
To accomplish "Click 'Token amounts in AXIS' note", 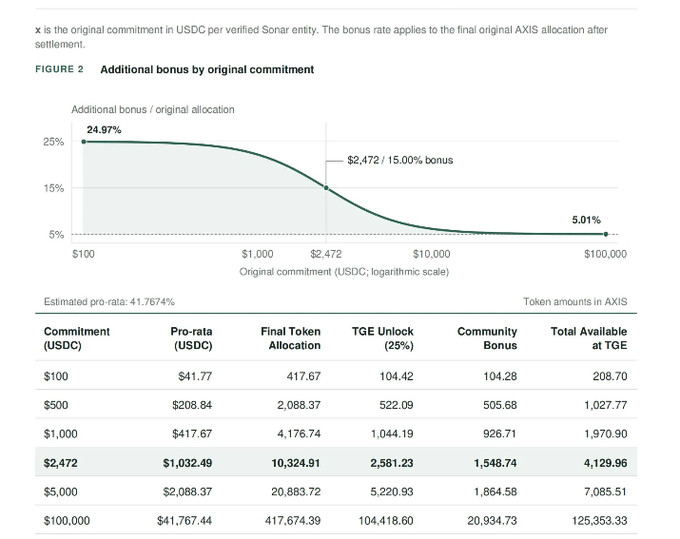I will coord(575,302).
